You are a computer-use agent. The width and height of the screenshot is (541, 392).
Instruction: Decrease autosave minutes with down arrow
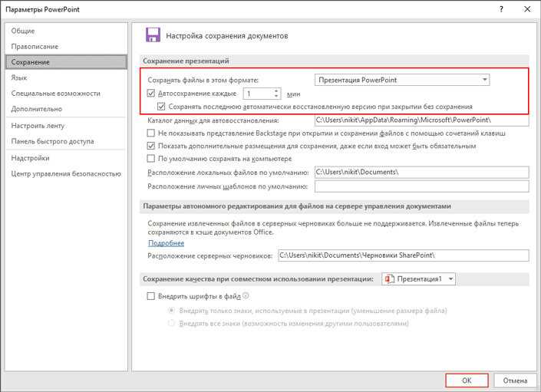click(276, 96)
